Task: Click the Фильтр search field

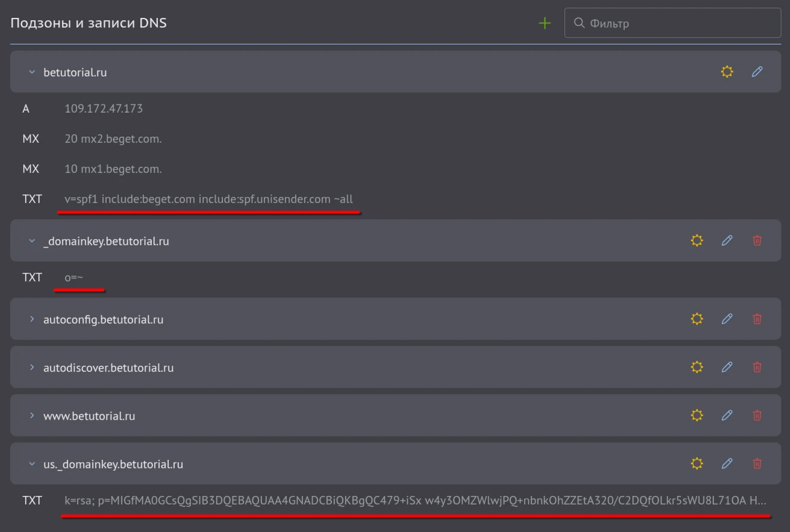Action: coord(681,23)
